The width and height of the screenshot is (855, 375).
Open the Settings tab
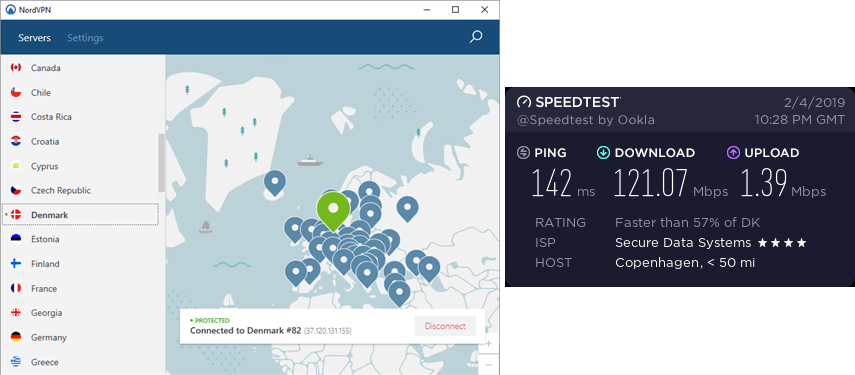[85, 38]
